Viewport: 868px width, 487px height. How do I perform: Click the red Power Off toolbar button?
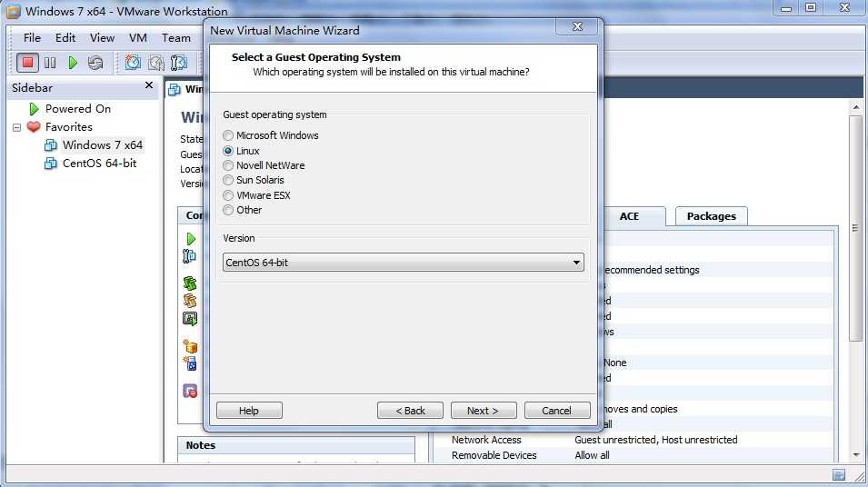pos(27,63)
